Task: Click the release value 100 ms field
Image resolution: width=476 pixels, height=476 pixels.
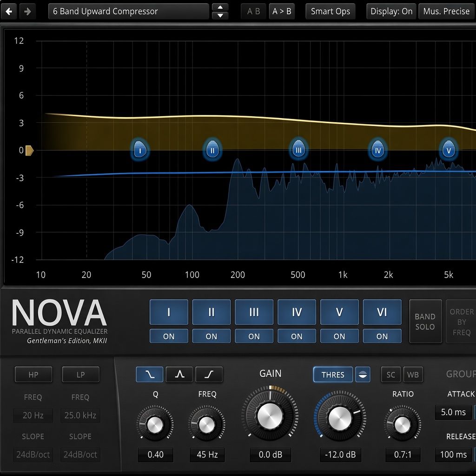Action: (453, 455)
